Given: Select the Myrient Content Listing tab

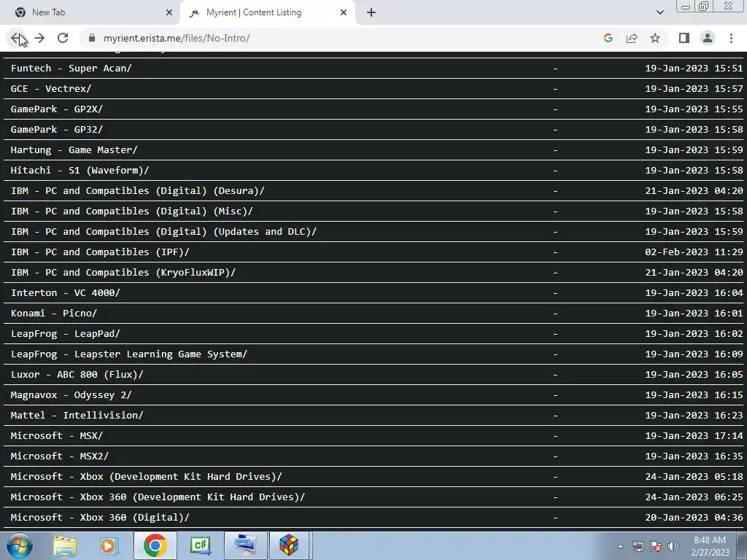Looking at the screenshot, I should point(268,12).
